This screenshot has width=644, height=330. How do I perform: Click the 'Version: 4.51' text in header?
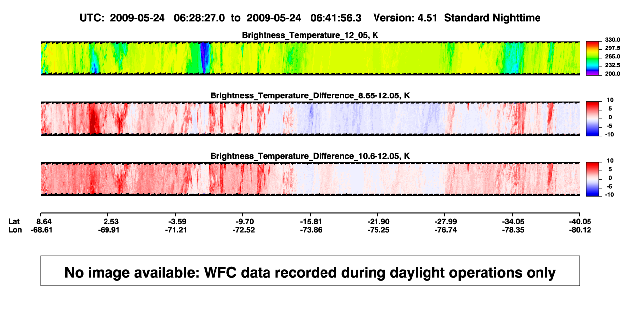pos(406,18)
